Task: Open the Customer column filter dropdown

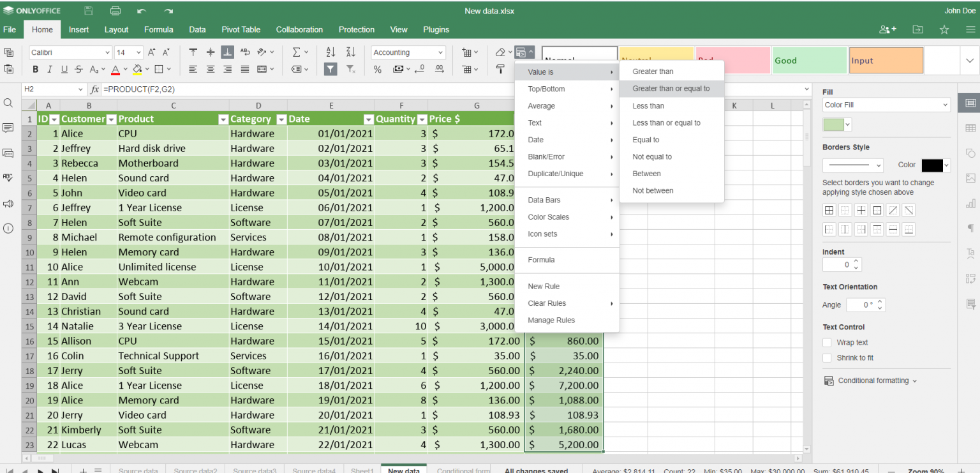Action: click(111, 119)
